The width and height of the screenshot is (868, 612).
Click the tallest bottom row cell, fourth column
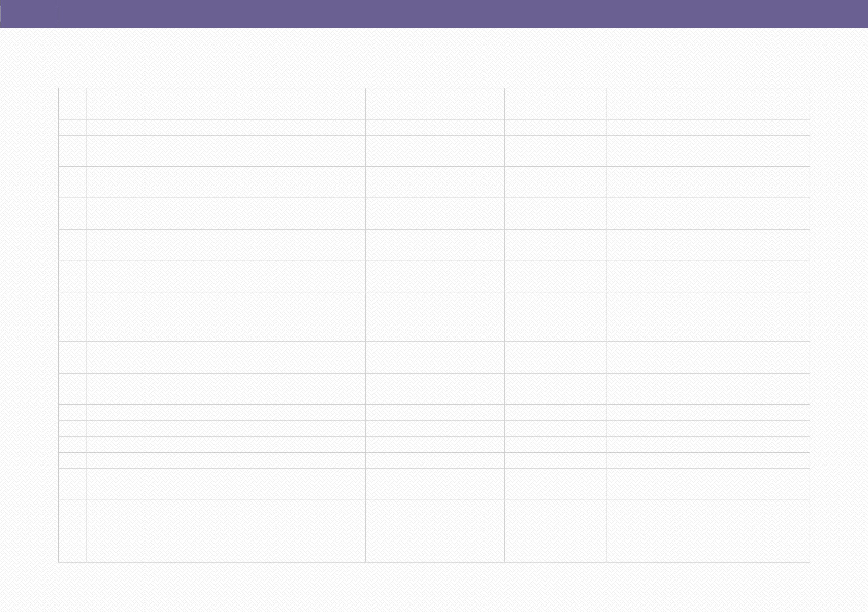(x=555, y=531)
